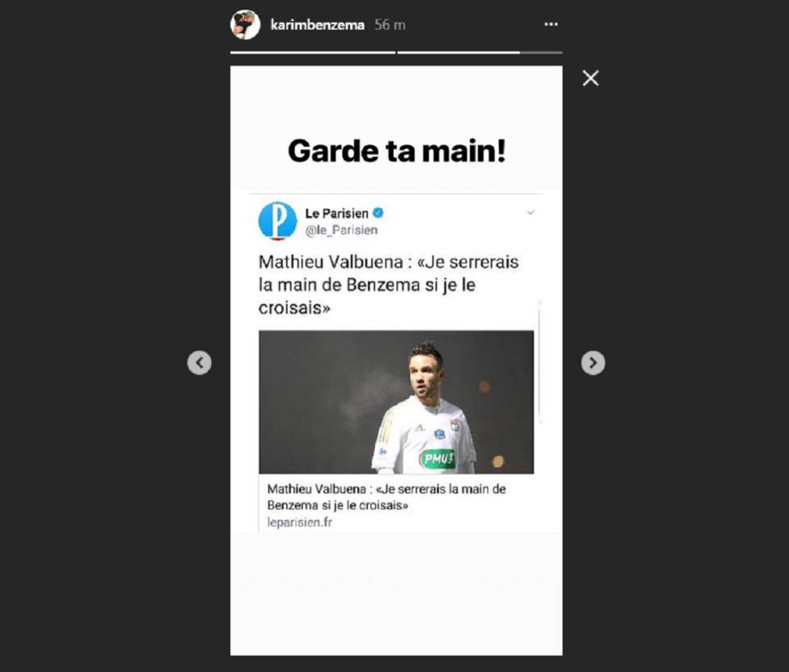Advance to next story with right arrow

(x=593, y=362)
